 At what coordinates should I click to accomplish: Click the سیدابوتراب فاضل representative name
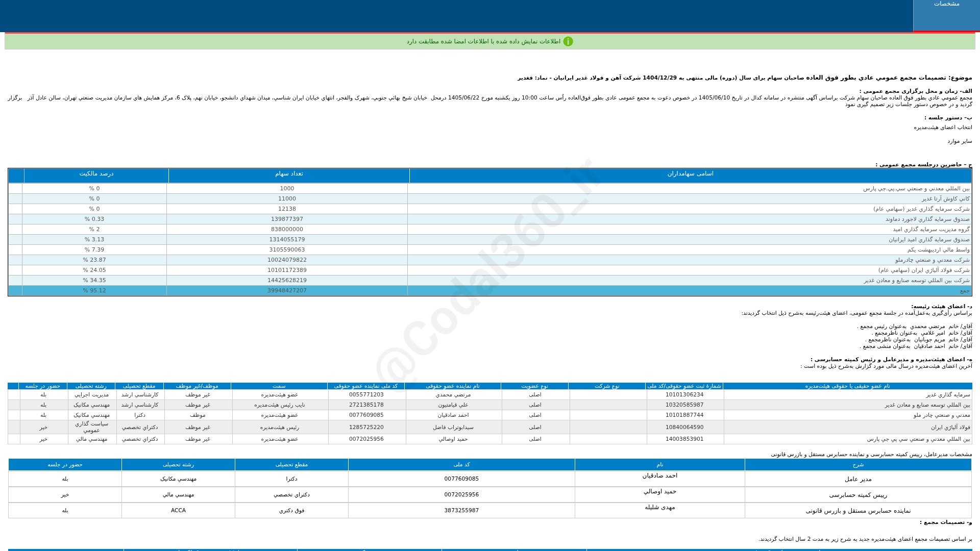point(453,427)
